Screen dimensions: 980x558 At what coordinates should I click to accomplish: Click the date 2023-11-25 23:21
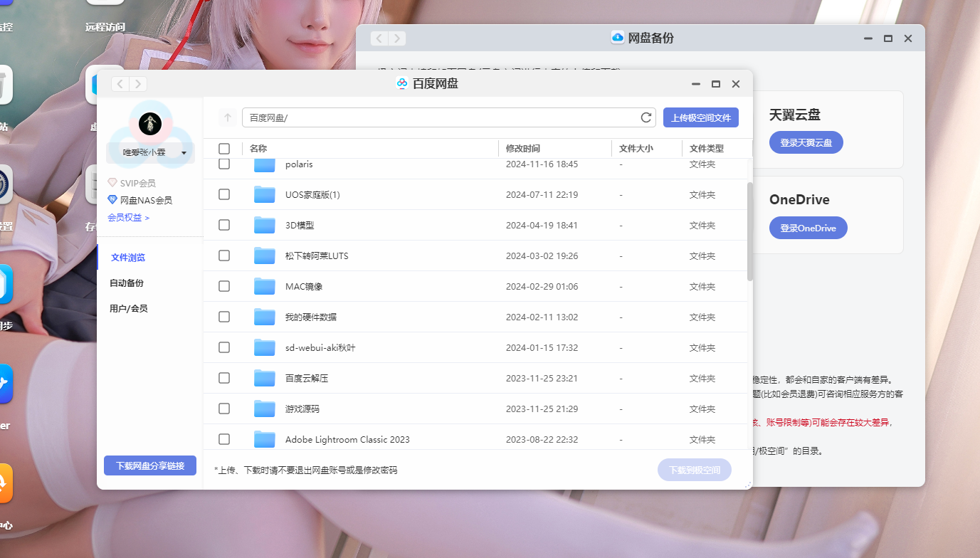[542, 378]
